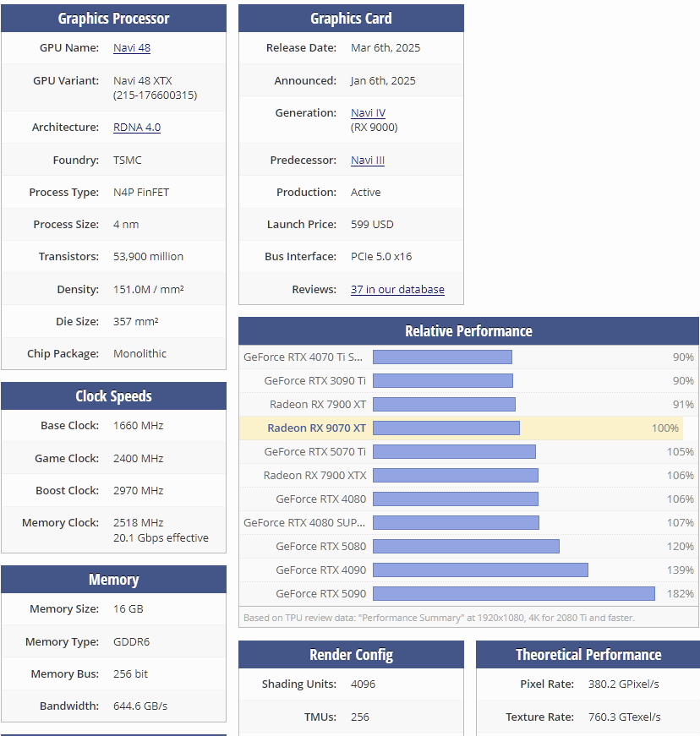View the 37 in our database reviews

pyautogui.click(x=397, y=289)
